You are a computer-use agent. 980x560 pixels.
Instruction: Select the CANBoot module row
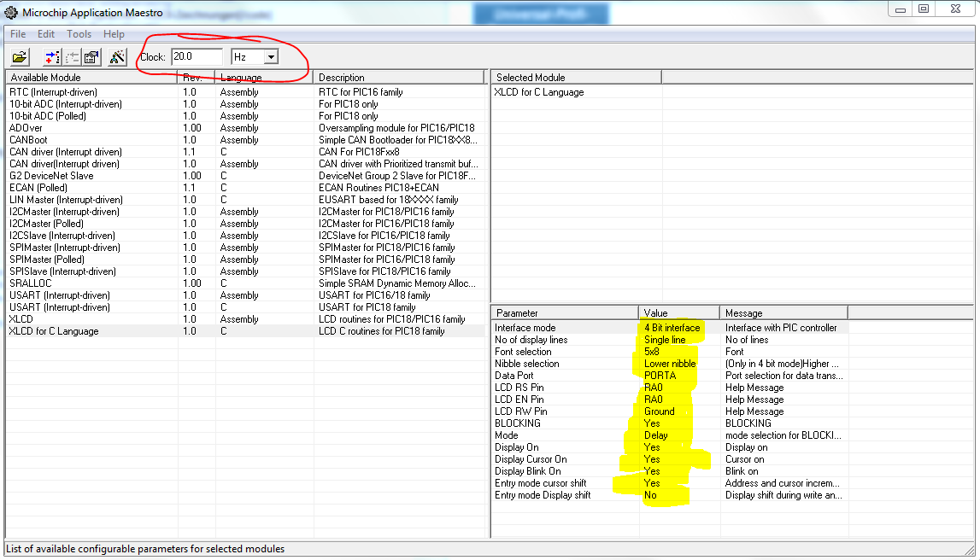click(245, 140)
